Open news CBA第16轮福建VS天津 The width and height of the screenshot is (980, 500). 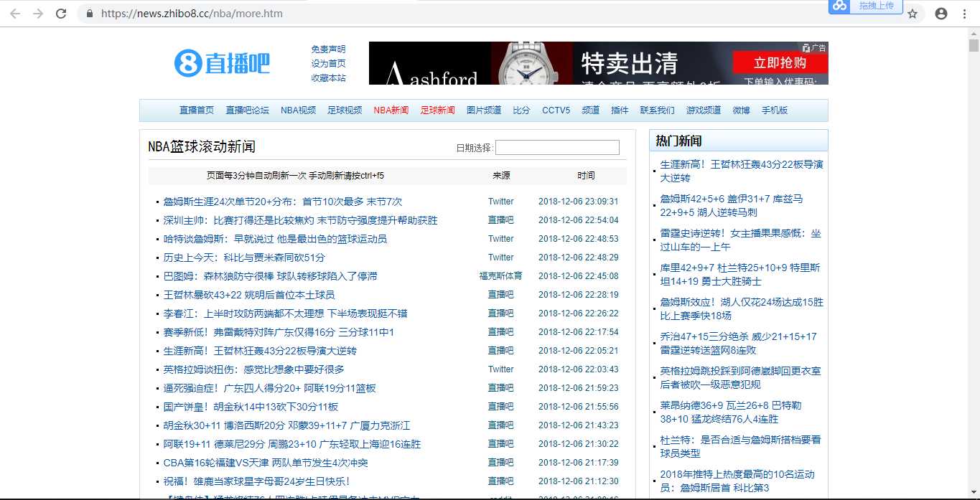(x=266, y=463)
